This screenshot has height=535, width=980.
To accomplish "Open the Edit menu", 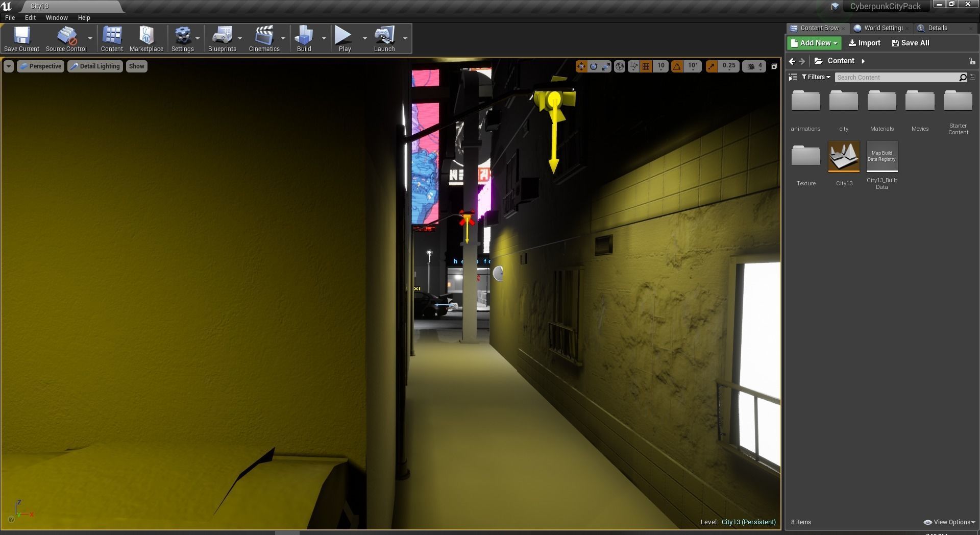I will tap(30, 17).
